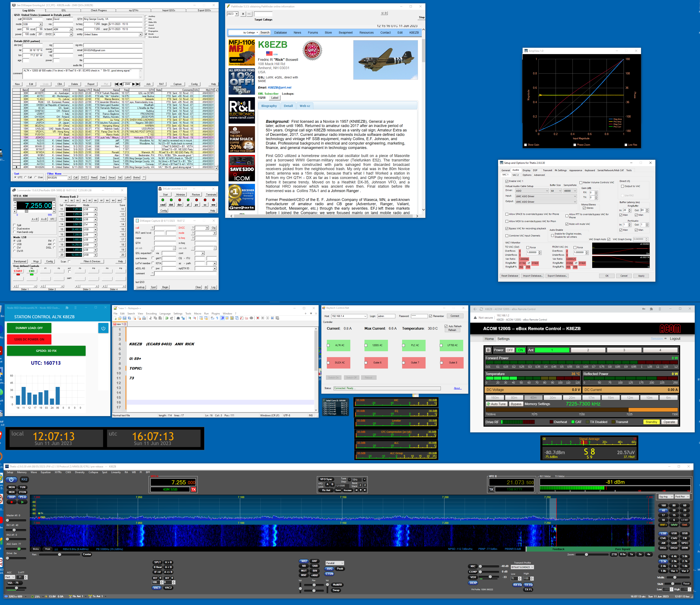Open the Fwd Pwr meter dropdown in Thetis
Image resolution: width=700 pixels, height=605 pixels.
(x=682, y=497)
